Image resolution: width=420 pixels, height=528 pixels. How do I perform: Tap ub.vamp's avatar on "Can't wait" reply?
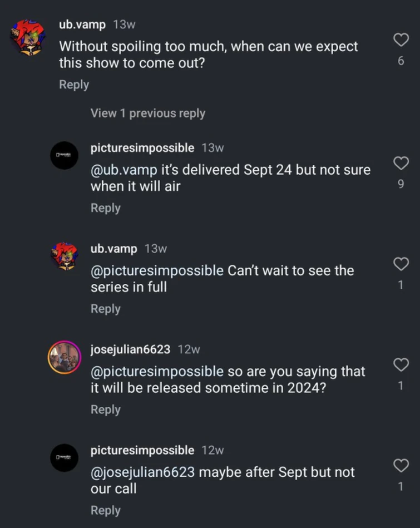point(64,256)
